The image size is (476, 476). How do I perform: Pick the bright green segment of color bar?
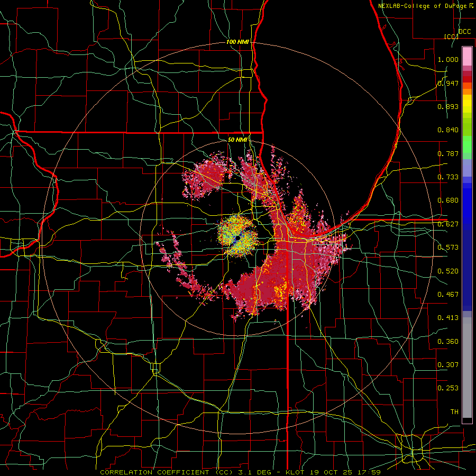[467, 144]
